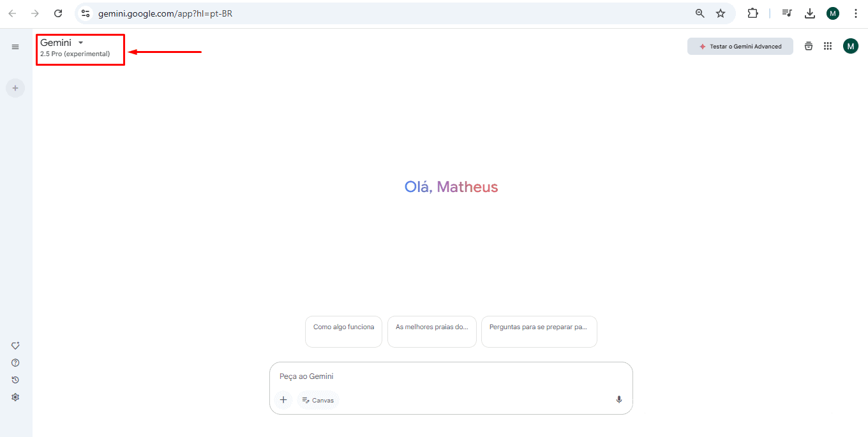This screenshot has width=868, height=437.
Task: View site information icon in address bar
Action: tap(86, 13)
